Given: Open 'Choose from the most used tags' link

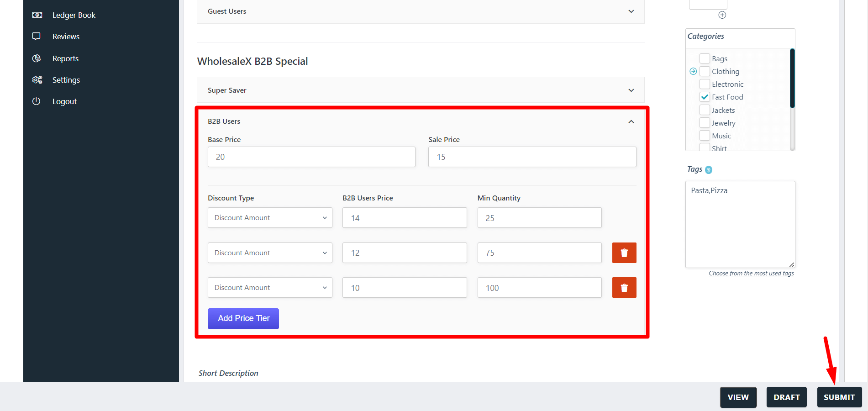Looking at the screenshot, I should point(751,274).
